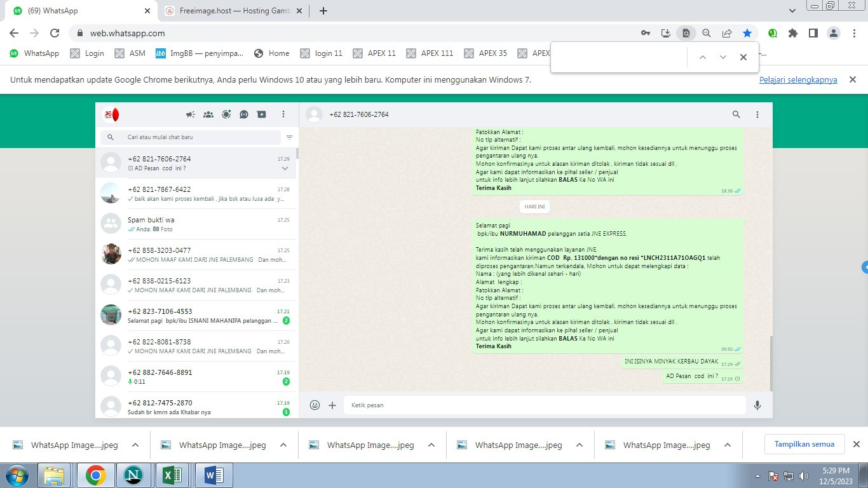This screenshot has height=488, width=868.
Task: Switch to Freeimage.host tab
Action: pyautogui.click(x=233, y=11)
